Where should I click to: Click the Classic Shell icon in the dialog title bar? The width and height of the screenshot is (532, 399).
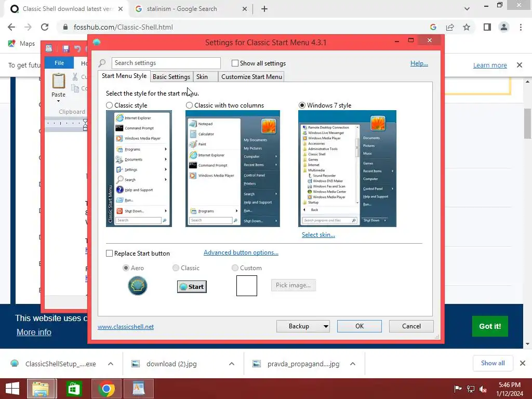pos(97,43)
